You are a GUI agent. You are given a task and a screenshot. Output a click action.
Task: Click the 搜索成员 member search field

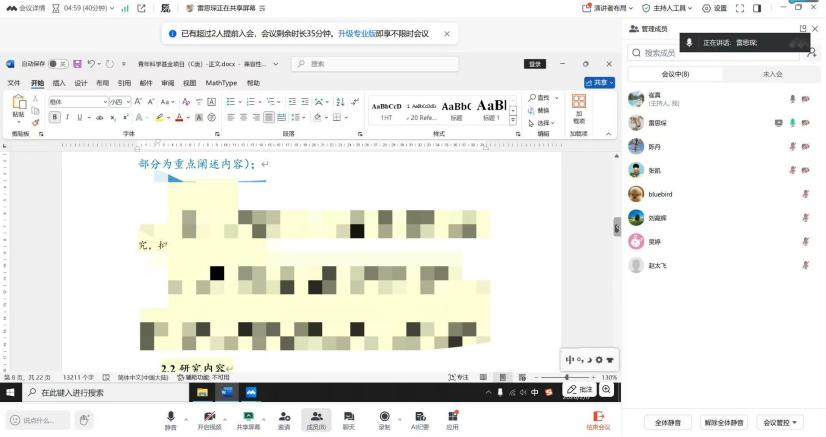click(x=710, y=53)
